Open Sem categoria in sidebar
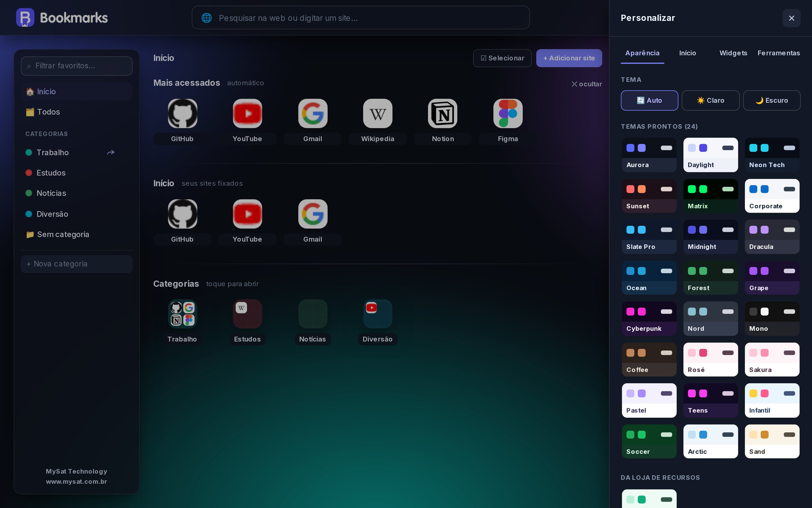The width and height of the screenshot is (812, 508). click(76, 235)
